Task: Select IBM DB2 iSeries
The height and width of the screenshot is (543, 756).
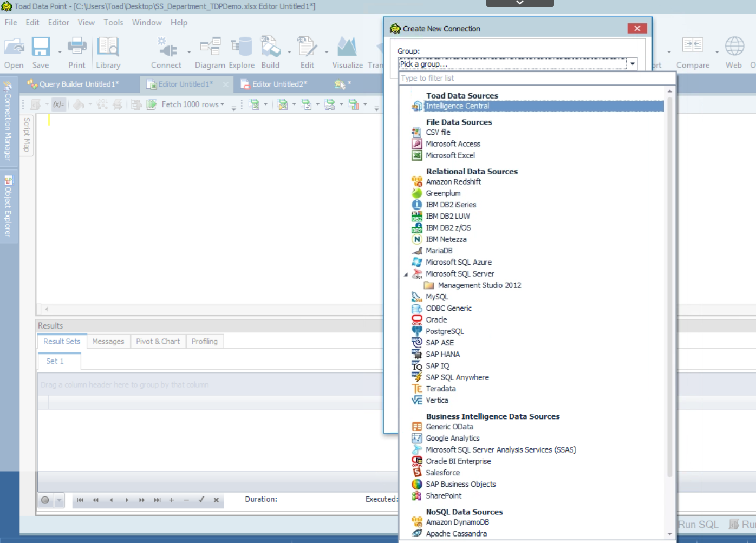Action: coord(451,205)
